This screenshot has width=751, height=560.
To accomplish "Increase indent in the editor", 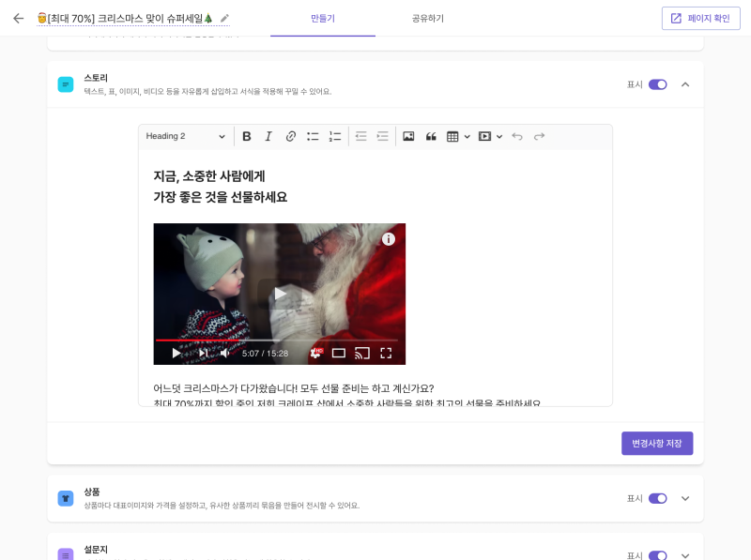I will point(383,136).
